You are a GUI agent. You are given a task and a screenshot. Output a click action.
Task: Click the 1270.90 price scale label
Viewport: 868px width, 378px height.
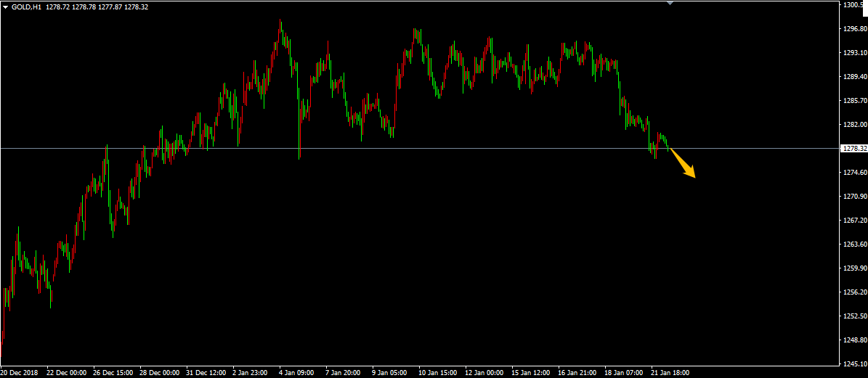pyautogui.click(x=854, y=197)
